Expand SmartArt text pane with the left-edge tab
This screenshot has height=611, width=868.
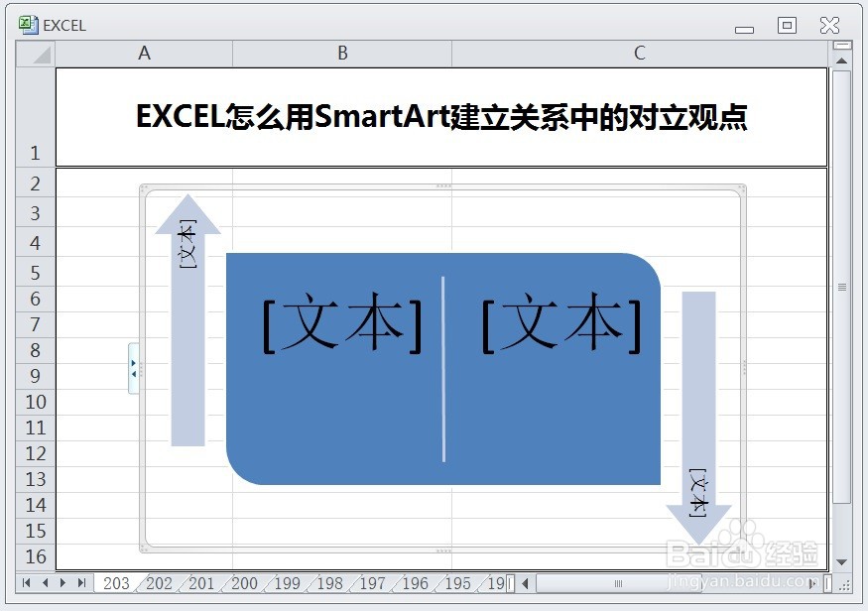tap(133, 368)
